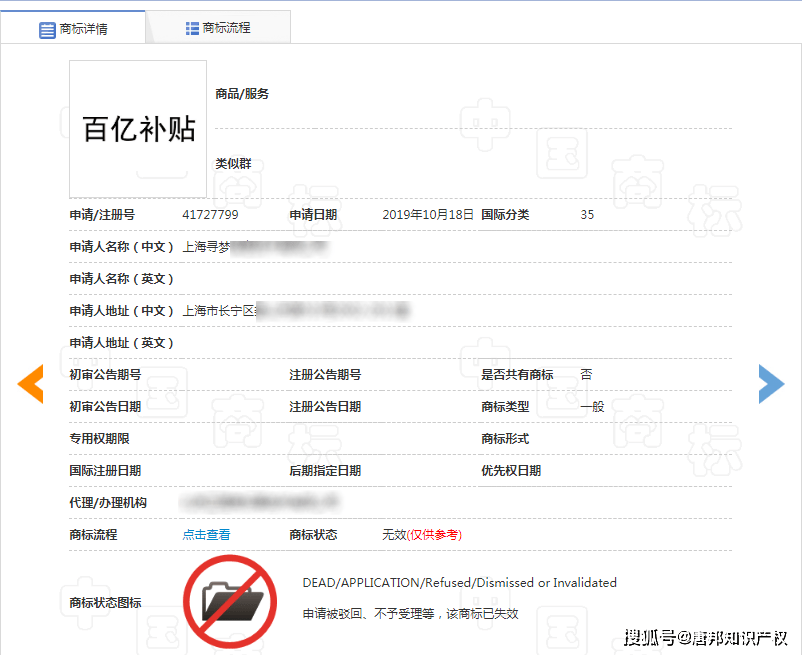Click the 注册公告期号 label
The image size is (804, 655).
(x=325, y=375)
